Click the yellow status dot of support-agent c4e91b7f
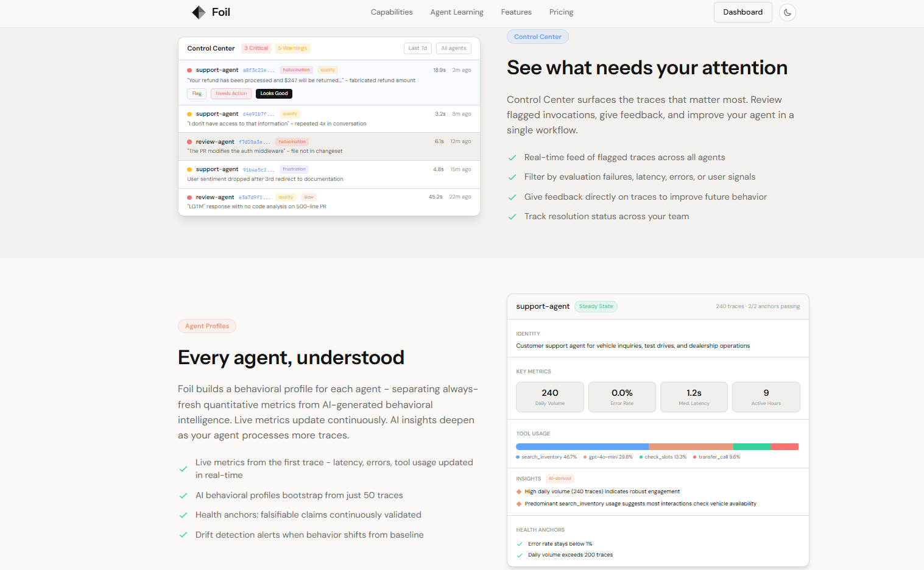 [x=189, y=114]
